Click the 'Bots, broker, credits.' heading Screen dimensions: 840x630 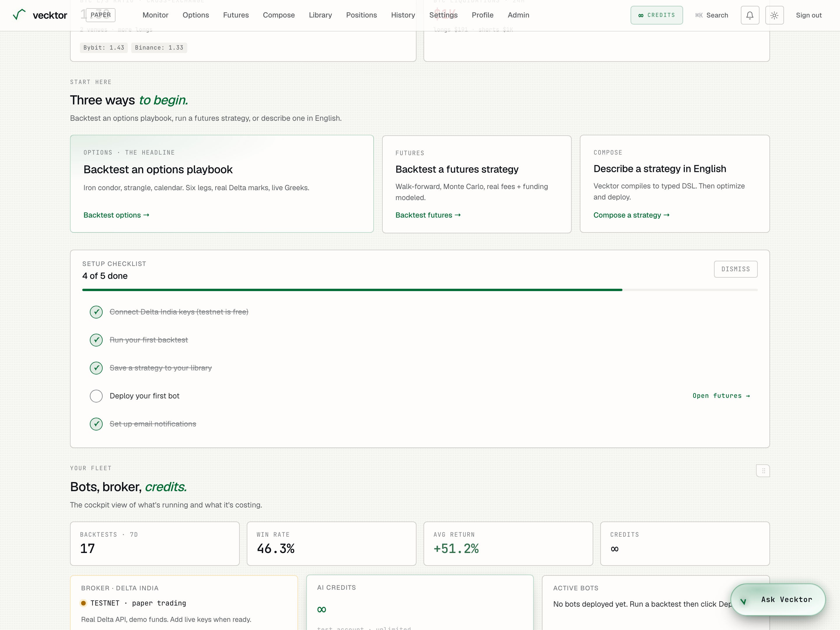tap(128, 487)
